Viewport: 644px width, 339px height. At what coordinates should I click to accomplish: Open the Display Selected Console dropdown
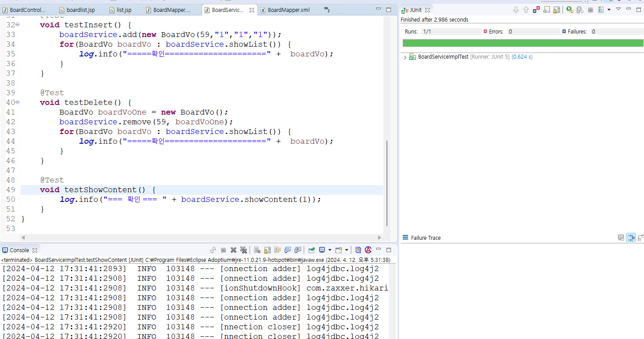[329, 250]
